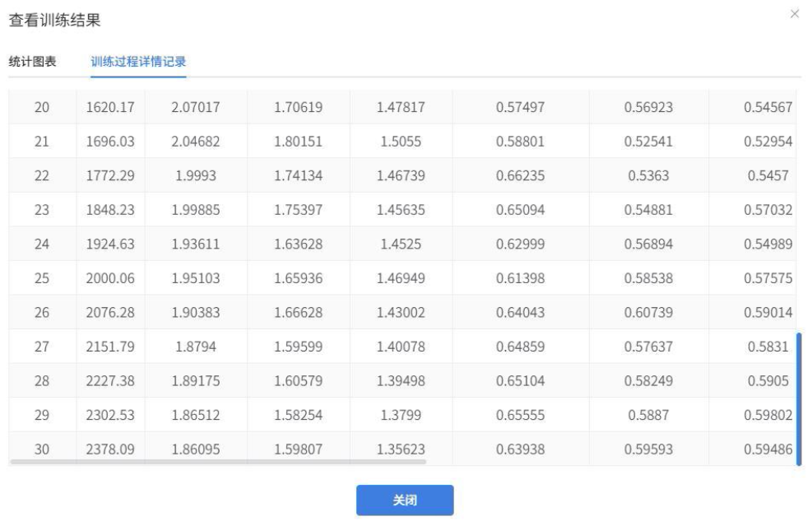Select the epoch 20 row number cell

pyautogui.click(x=42, y=107)
